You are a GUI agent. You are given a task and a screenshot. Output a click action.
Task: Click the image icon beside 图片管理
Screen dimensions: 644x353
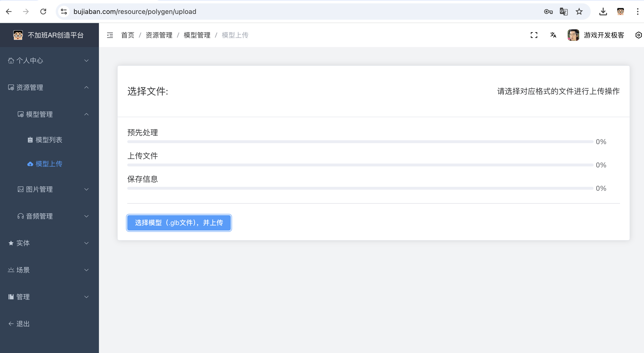point(20,189)
